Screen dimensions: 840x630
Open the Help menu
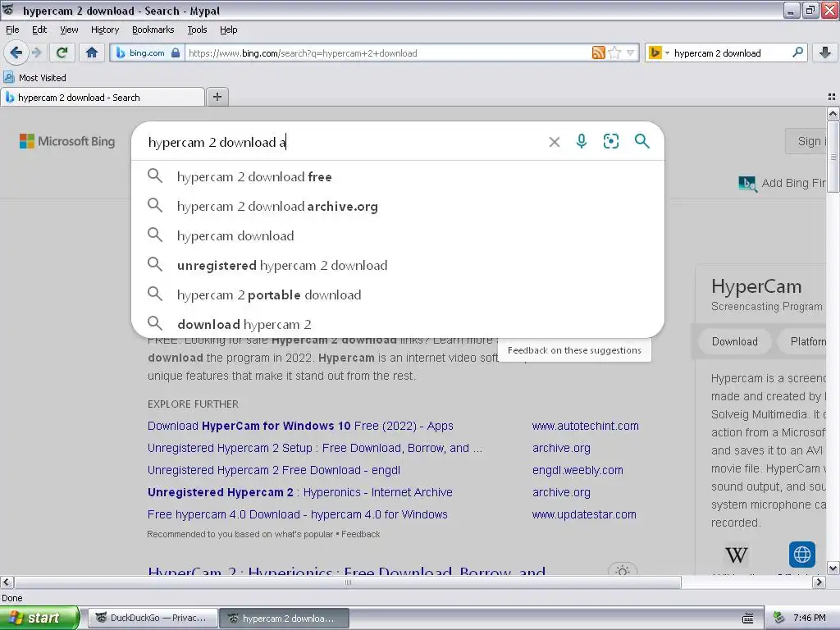click(x=228, y=30)
